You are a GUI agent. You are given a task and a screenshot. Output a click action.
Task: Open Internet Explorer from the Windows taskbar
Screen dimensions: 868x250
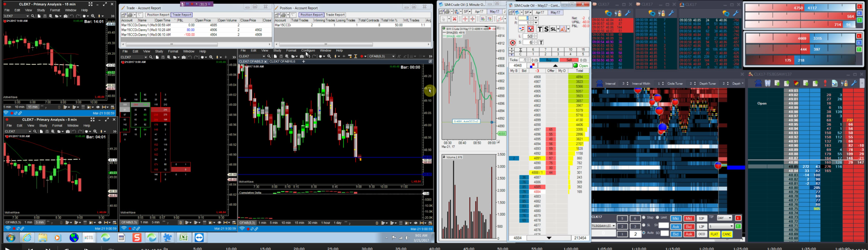point(27,238)
